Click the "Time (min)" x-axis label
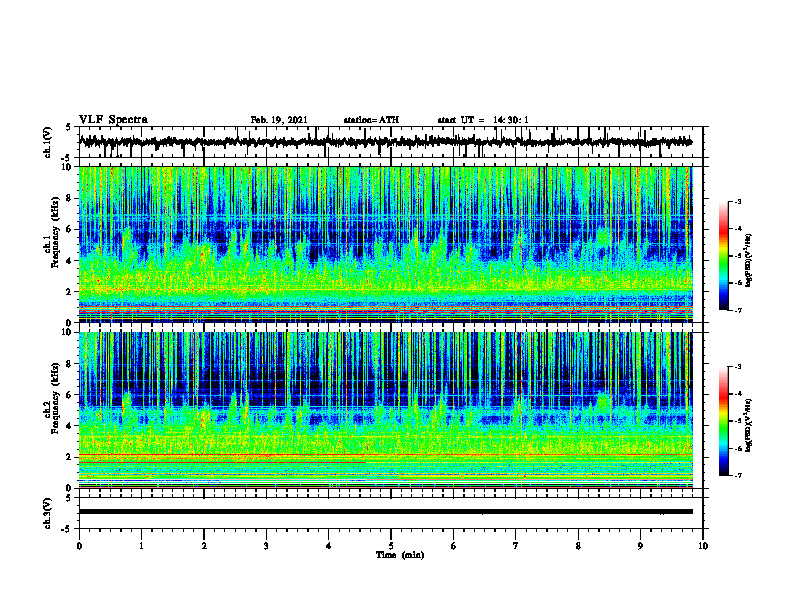 click(x=400, y=555)
